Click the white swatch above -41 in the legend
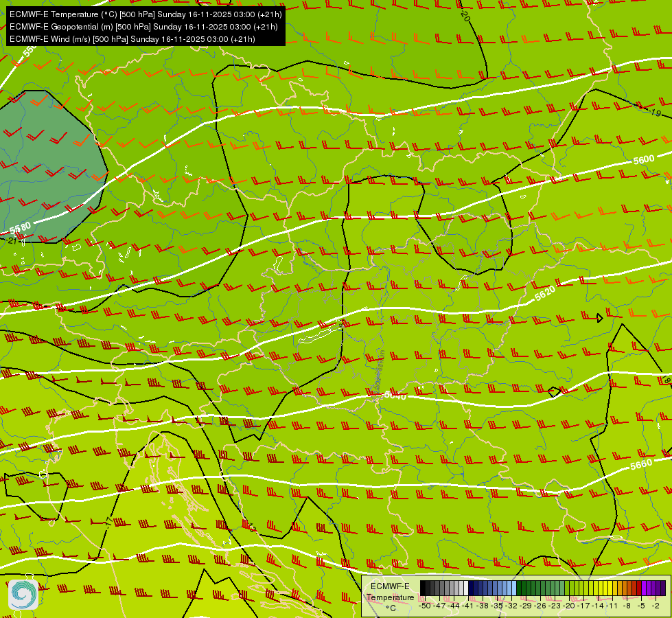The width and height of the screenshot is (672, 618). point(466,588)
